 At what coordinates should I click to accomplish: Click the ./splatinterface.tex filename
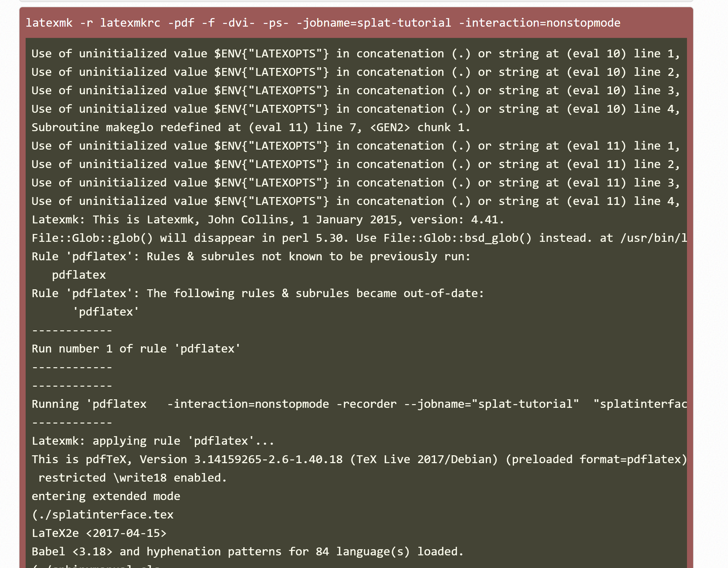coord(103,514)
